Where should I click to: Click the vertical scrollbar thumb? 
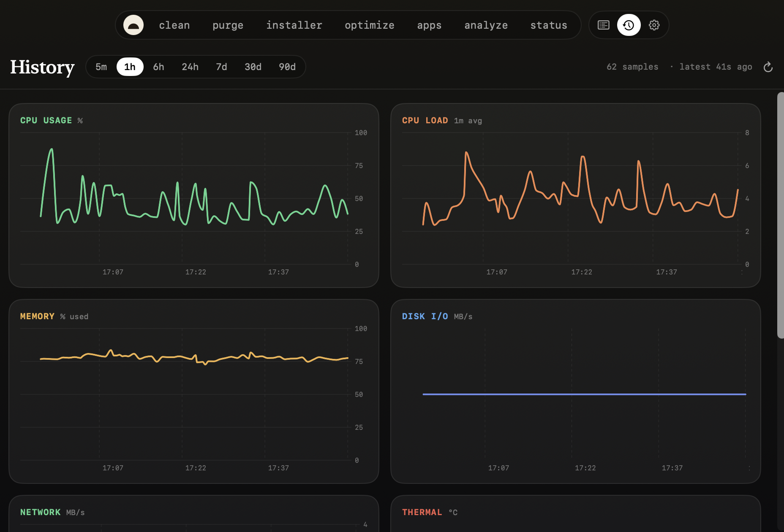coord(780,215)
